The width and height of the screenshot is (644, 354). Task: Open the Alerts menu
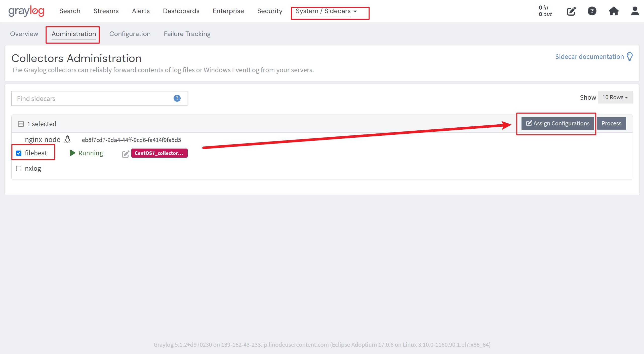141,11
